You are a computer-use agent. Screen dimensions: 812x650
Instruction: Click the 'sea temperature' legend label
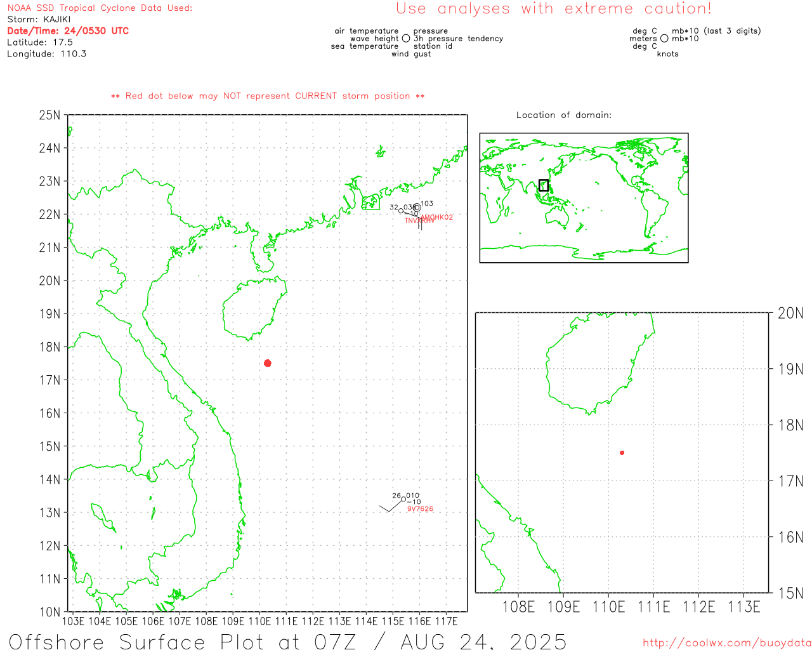point(365,46)
